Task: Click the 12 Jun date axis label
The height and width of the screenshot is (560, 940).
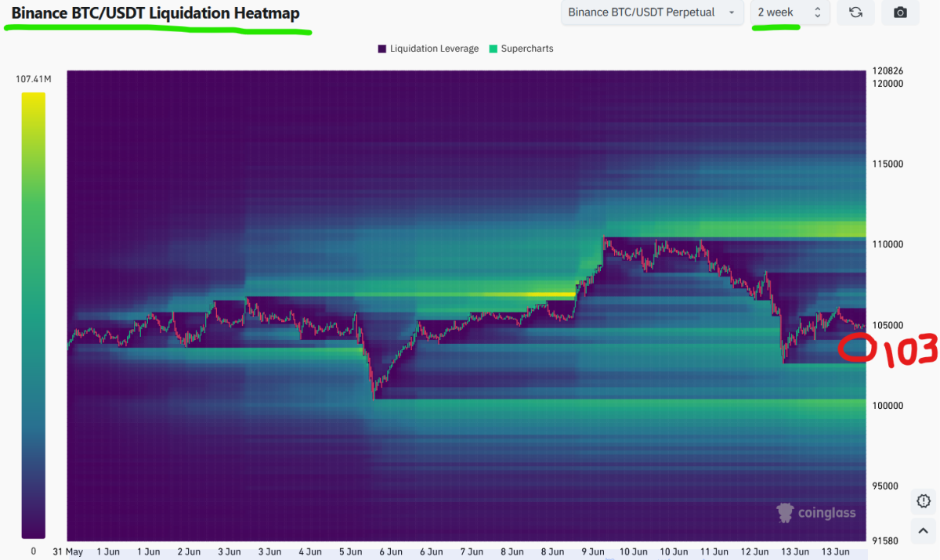Action: click(756, 551)
